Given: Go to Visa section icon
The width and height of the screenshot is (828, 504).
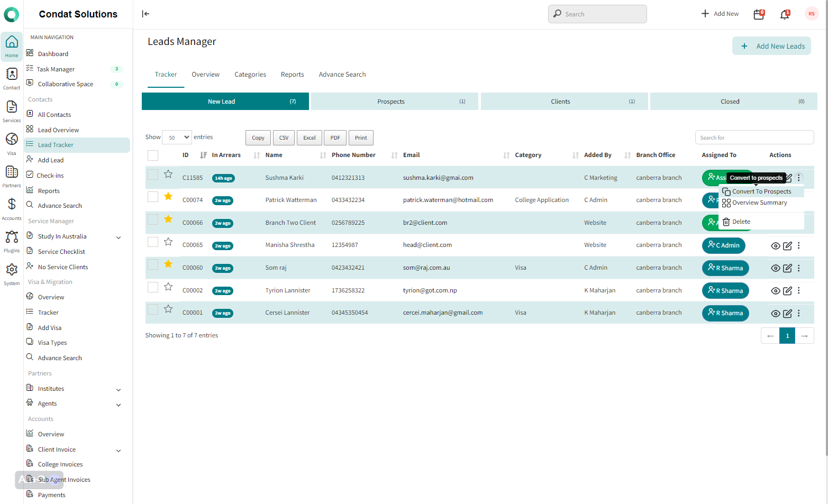Looking at the screenshot, I should click(12, 144).
